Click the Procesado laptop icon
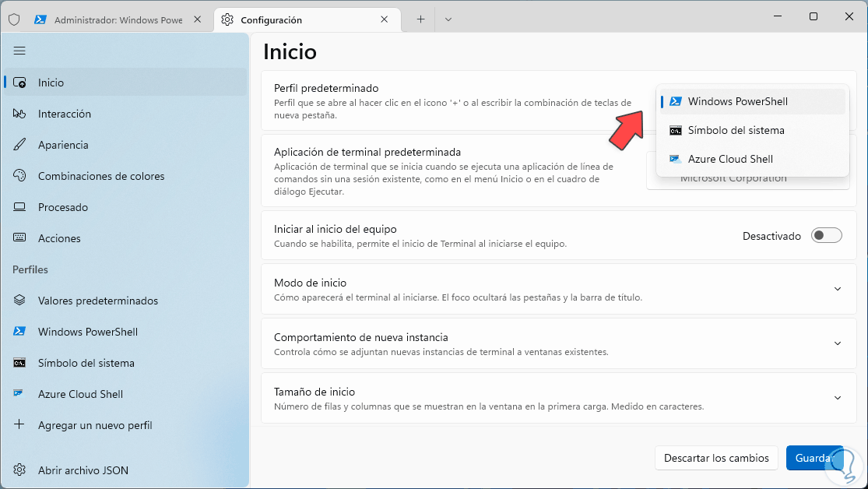 coord(19,207)
